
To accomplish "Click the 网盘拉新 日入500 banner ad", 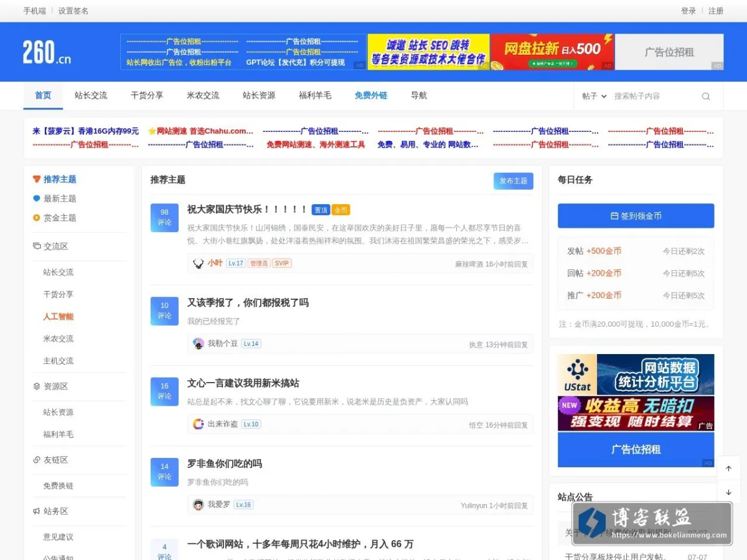I will (552, 52).
